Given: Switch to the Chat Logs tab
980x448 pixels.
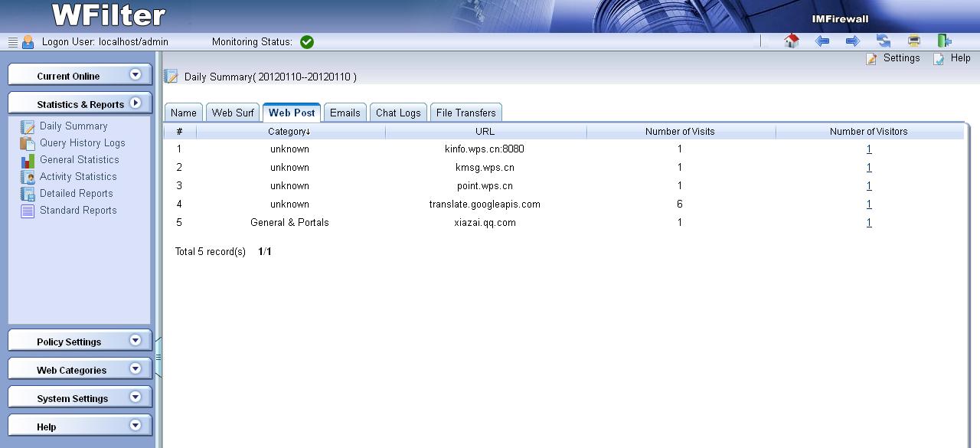Looking at the screenshot, I should 398,113.
